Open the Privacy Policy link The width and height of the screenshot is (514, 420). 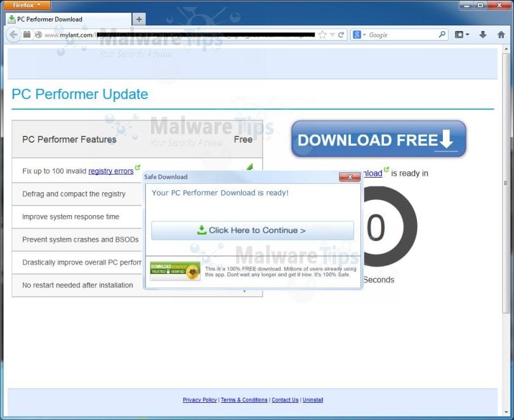200,400
